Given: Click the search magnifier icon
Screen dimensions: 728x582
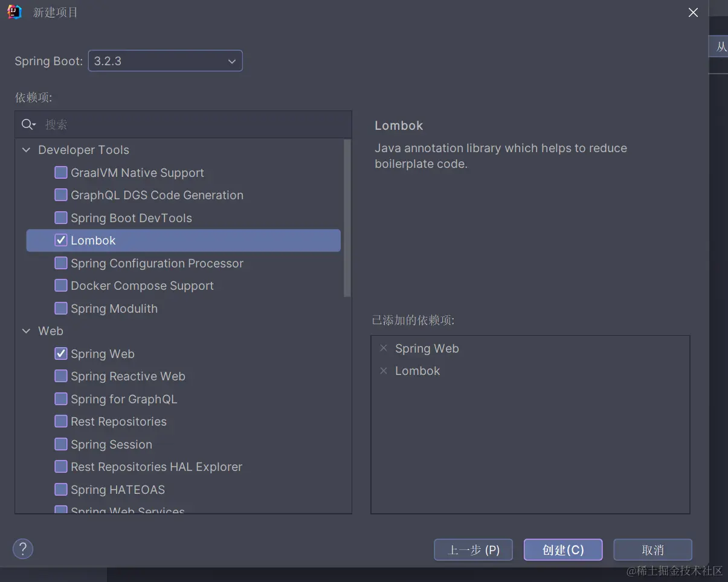Looking at the screenshot, I should click(28, 124).
